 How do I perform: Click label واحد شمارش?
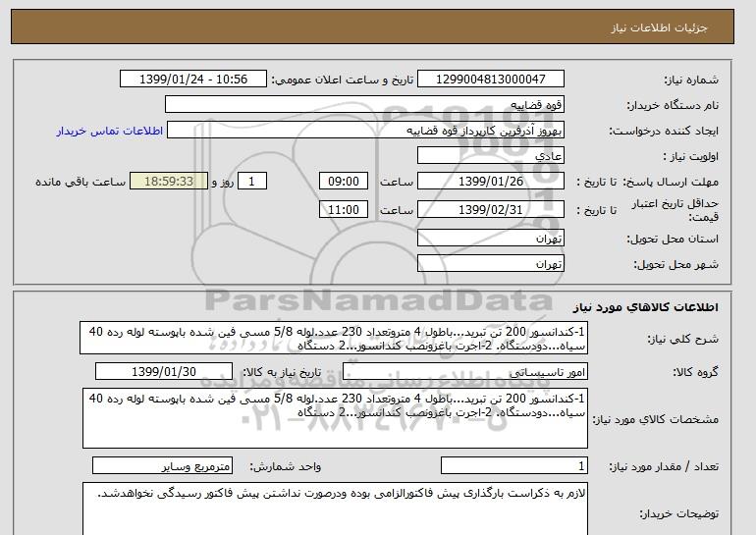pos(286,466)
